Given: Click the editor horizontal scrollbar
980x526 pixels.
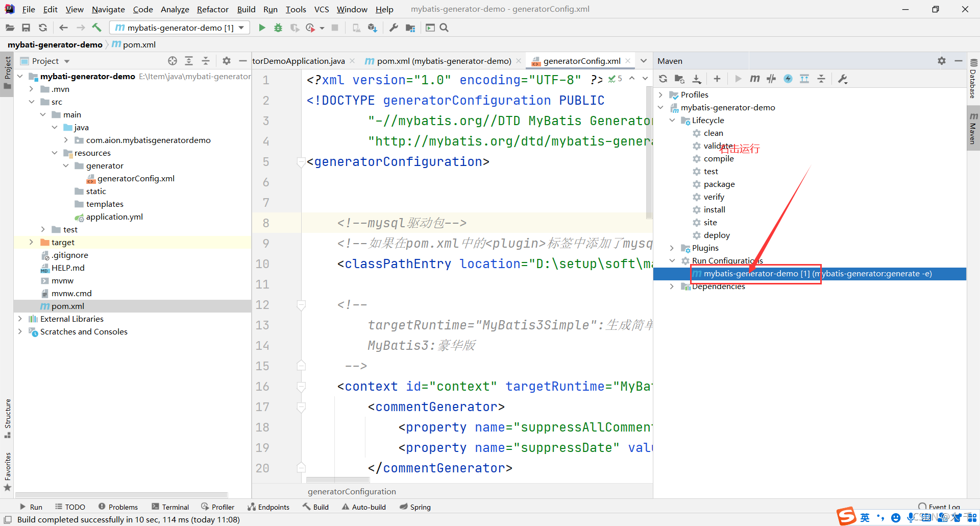Looking at the screenshot, I should (x=338, y=480).
